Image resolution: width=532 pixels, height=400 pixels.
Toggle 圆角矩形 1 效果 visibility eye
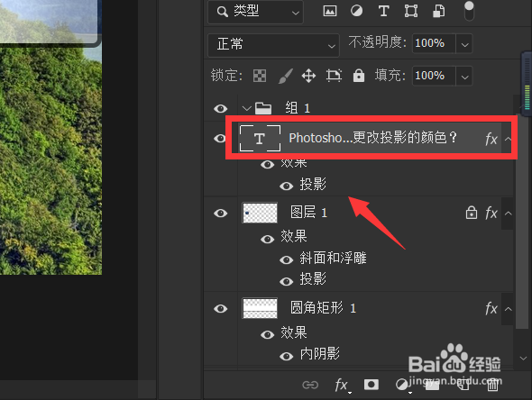pos(268,335)
